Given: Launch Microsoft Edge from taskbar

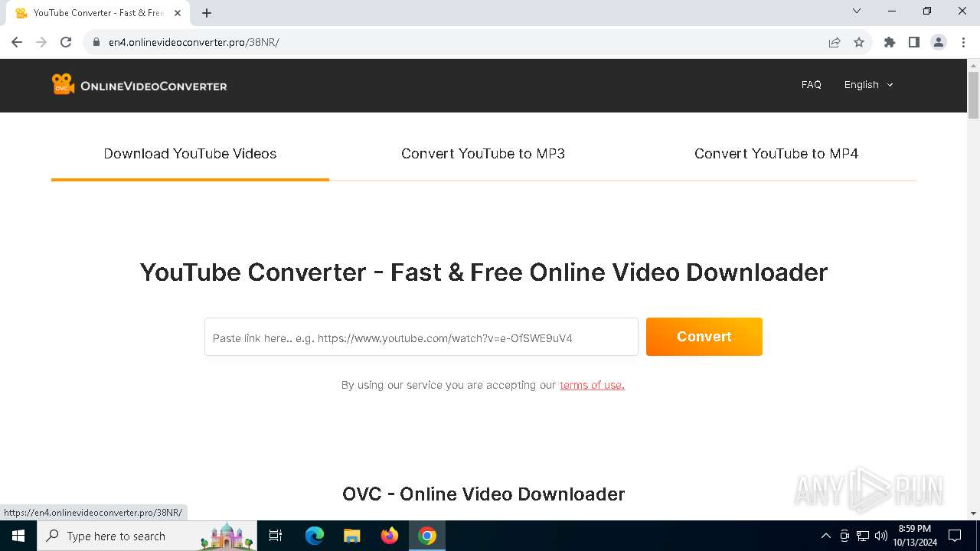Looking at the screenshot, I should tap(315, 536).
